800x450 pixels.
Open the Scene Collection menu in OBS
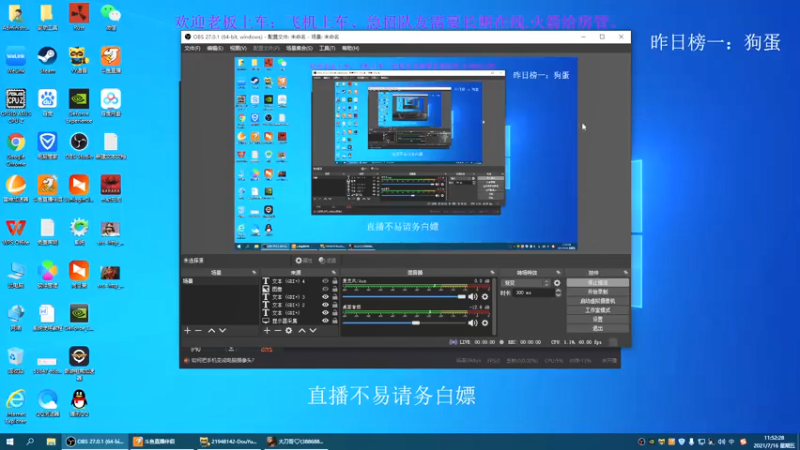(x=299, y=48)
